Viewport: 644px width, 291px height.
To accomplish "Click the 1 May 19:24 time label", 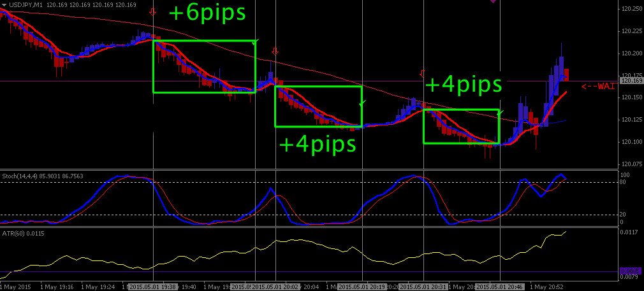I will [x=98, y=287].
